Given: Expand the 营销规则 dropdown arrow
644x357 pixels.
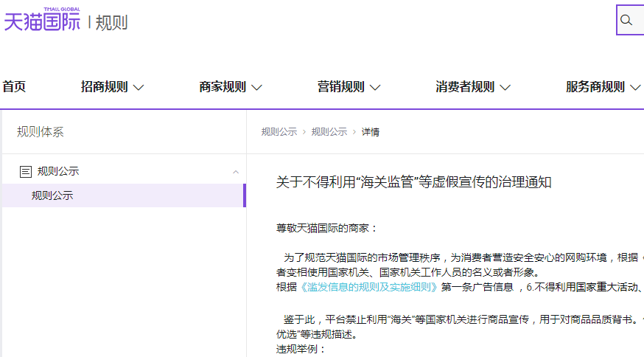Looking at the screenshot, I should 375,88.
